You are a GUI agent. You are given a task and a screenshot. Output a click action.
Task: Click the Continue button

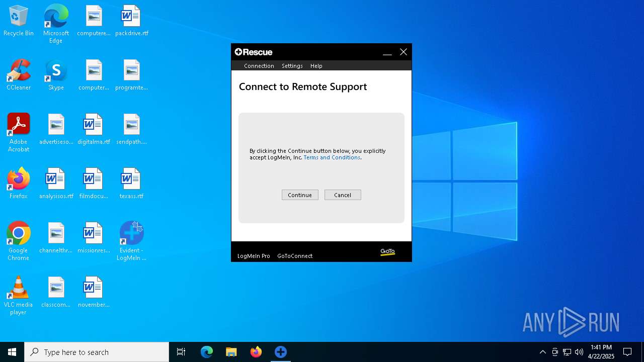(x=300, y=195)
